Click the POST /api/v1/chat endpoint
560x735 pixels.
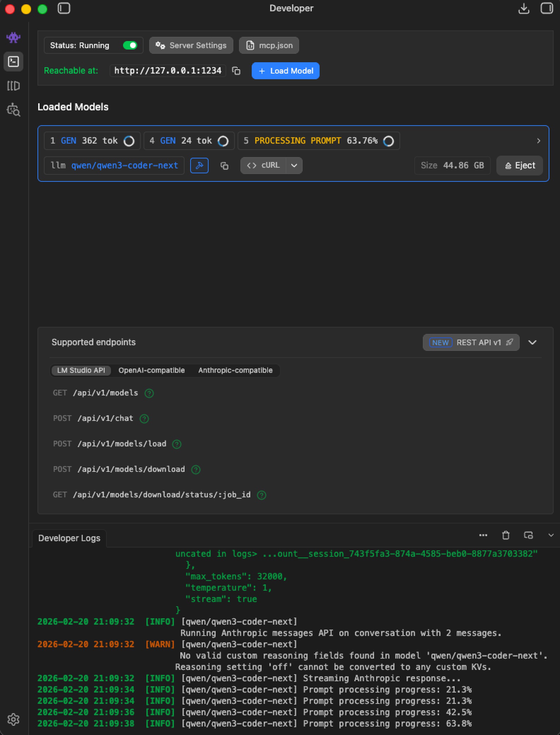coord(93,418)
